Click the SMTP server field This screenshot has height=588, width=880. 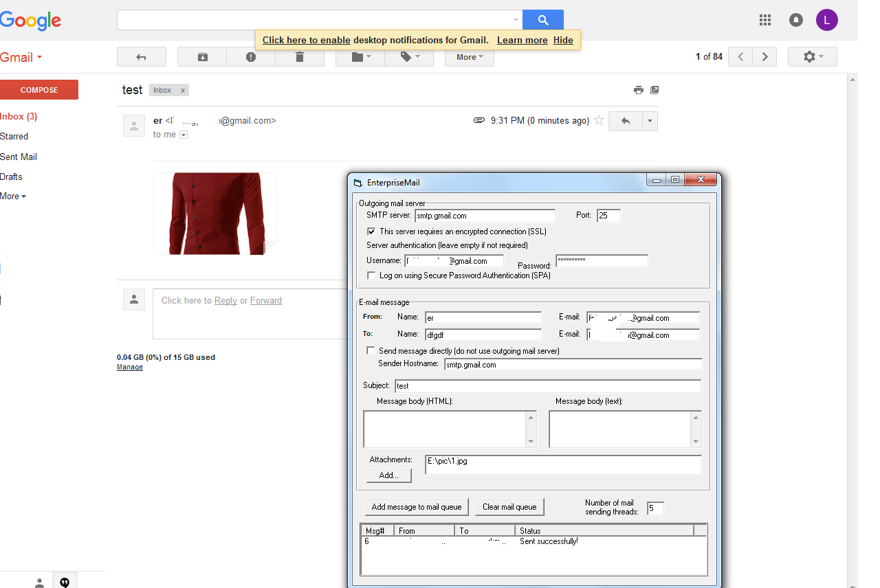point(485,216)
